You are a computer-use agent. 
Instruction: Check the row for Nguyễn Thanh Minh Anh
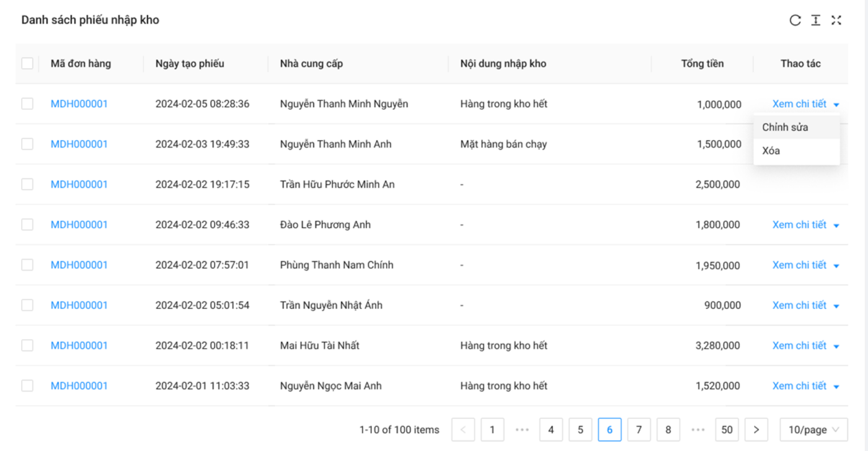click(27, 144)
